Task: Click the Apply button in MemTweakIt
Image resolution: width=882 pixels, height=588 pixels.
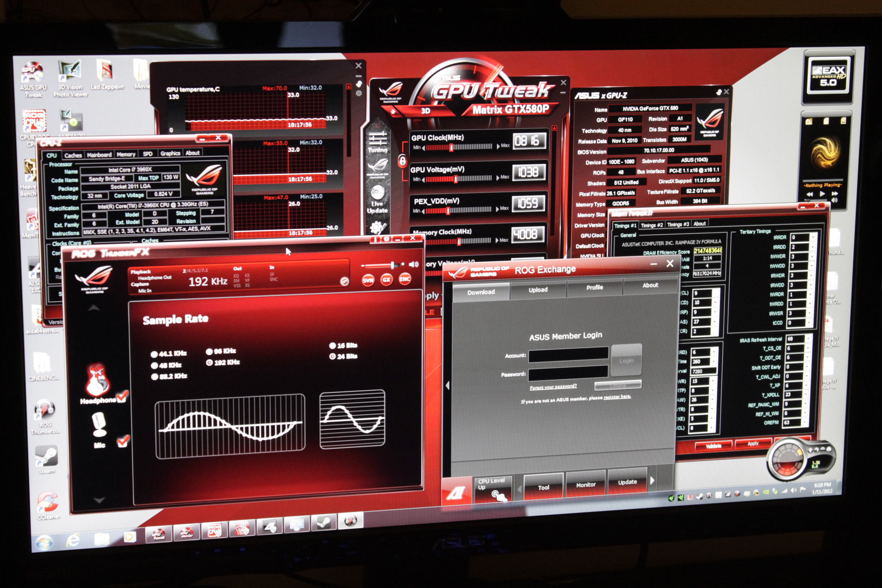Action: click(x=753, y=443)
